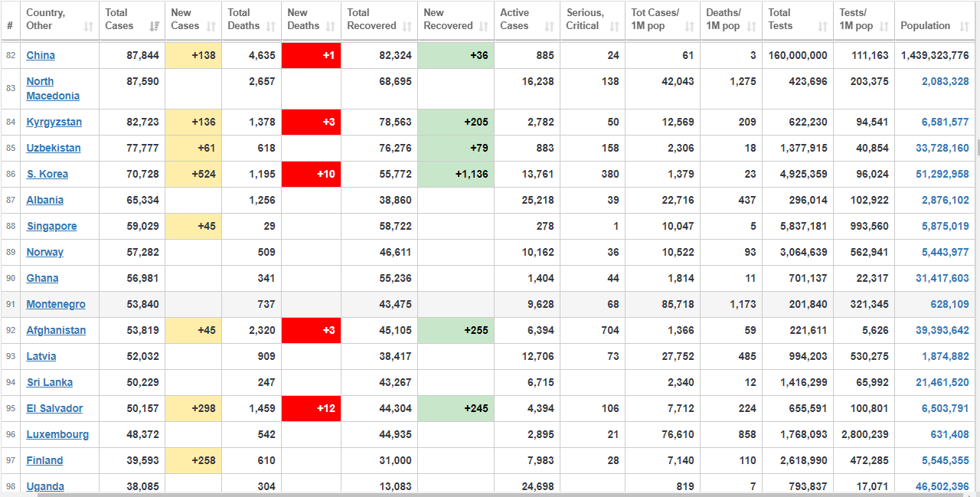This screenshot has width=980, height=497.
Task: Click the Population column header
Action: coord(925,25)
